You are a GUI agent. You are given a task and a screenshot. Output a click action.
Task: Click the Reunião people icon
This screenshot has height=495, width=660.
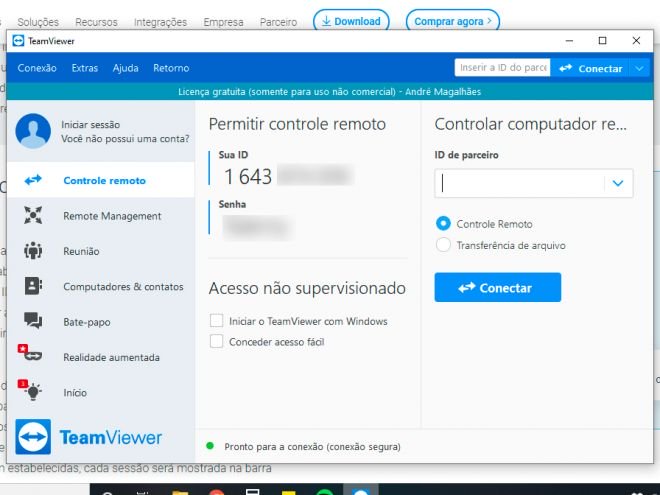click(x=33, y=251)
